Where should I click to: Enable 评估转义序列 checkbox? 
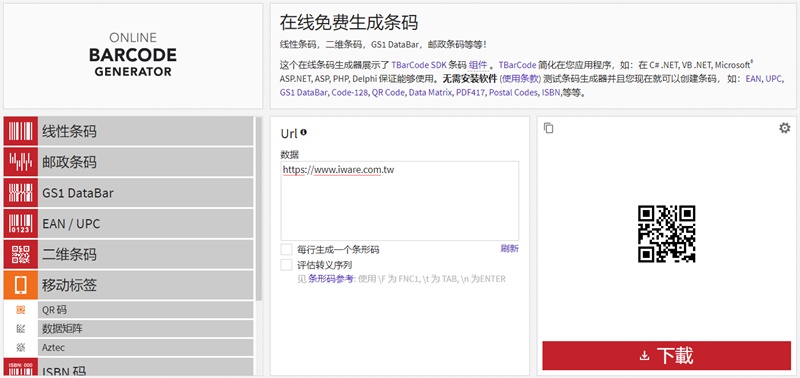[x=287, y=265]
